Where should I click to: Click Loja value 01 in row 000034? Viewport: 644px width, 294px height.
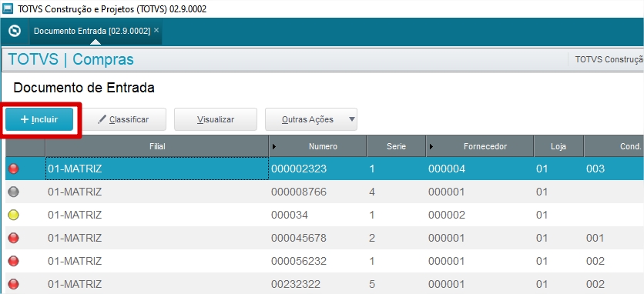542,215
